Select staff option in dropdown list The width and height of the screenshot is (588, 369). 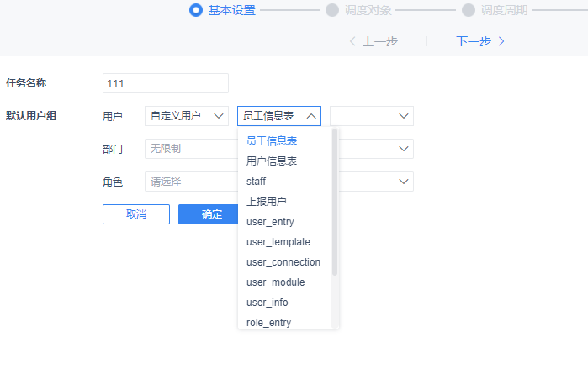point(257,182)
